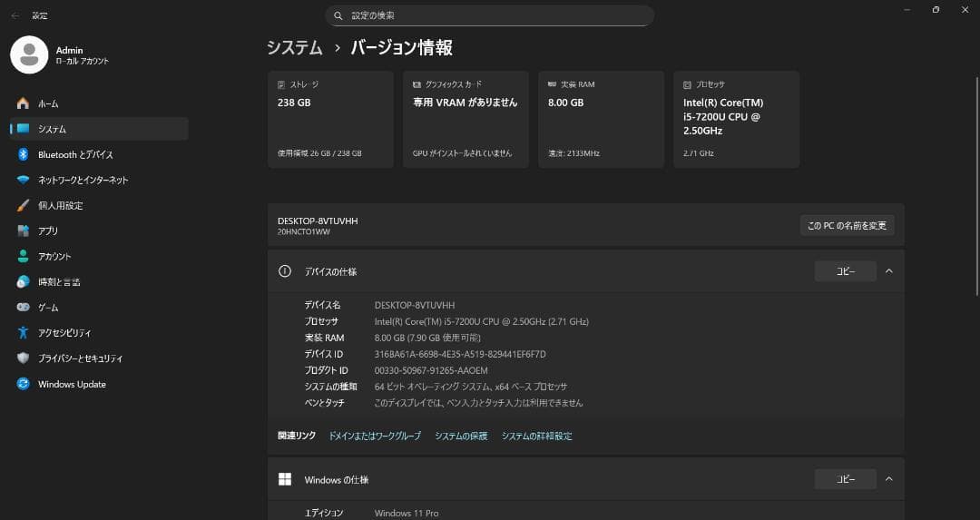Click the Windows 11 Pro edition value

407,513
